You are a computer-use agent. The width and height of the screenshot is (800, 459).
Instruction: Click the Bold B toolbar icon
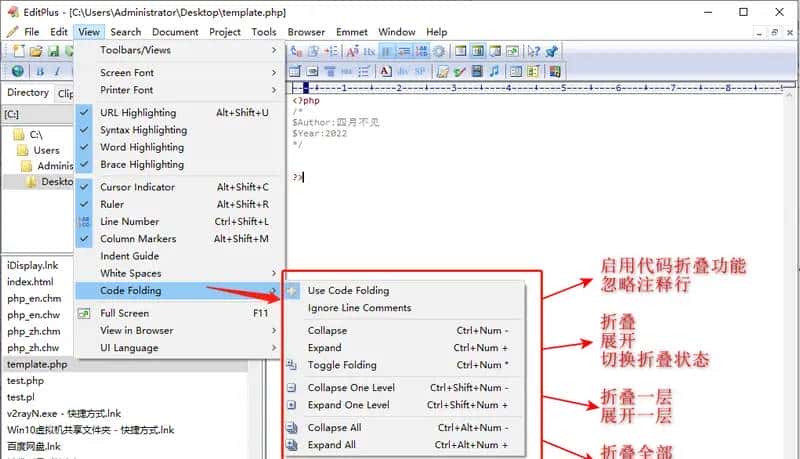pyautogui.click(x=40, y=71)
